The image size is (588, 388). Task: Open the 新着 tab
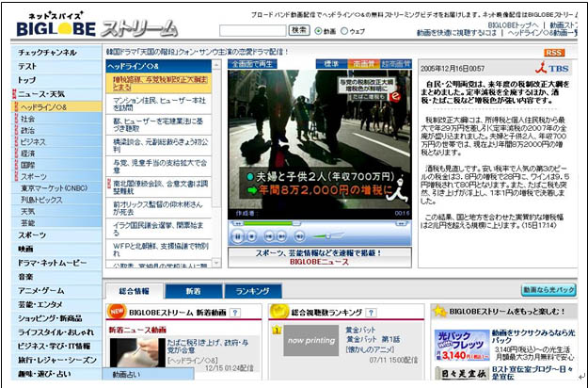(x=194, y=291)
